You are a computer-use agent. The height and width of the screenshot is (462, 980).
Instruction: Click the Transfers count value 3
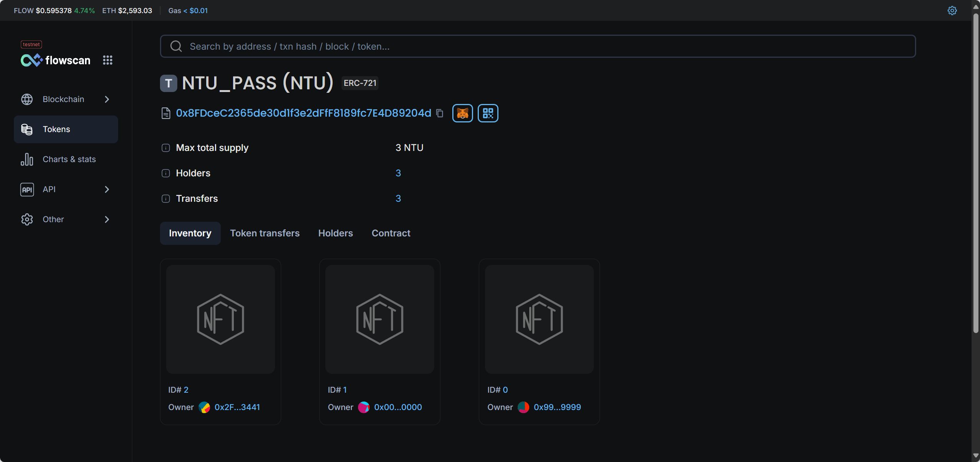click(398, 199)
